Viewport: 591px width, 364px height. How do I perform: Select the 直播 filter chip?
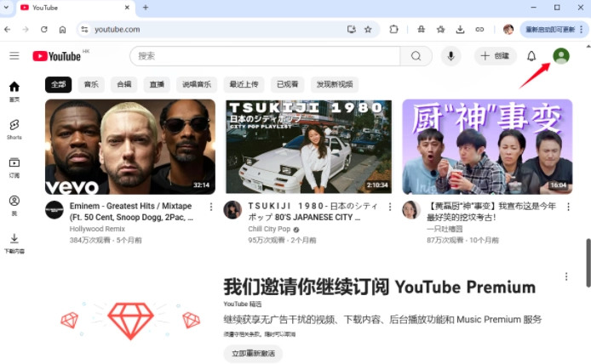click(x=157, y=85)
